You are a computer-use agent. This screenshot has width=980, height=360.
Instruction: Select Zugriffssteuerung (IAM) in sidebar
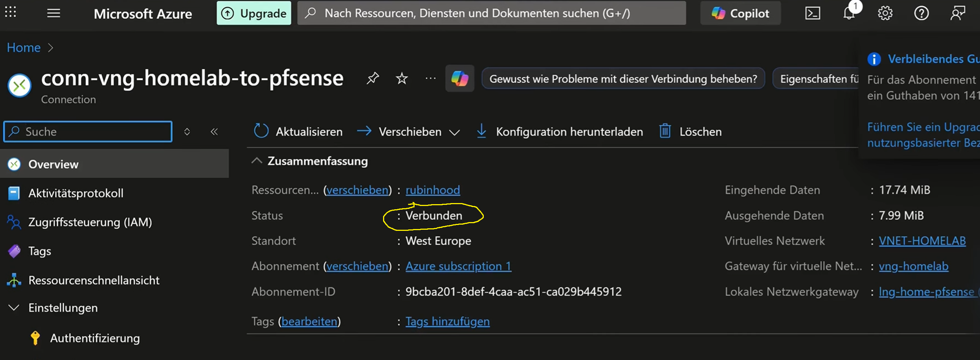point(90,222)
